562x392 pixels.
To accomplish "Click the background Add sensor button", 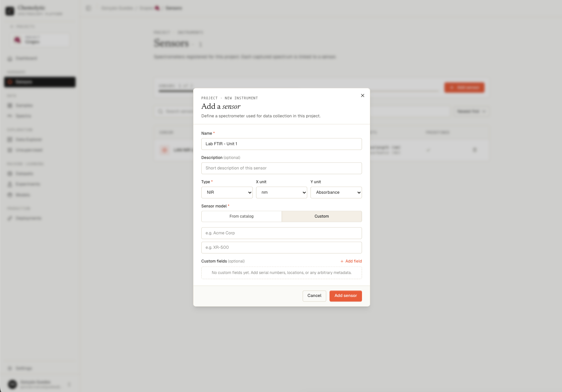I will click(x=464, y=88).
